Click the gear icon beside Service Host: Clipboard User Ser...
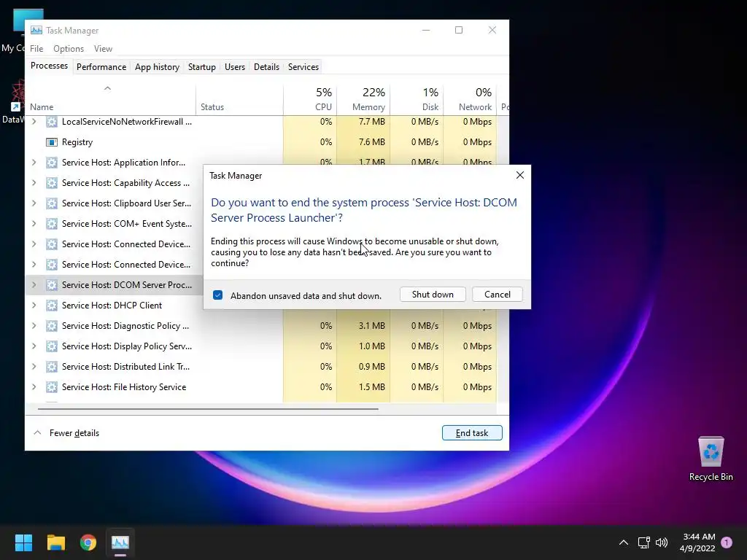Viewport: 747px width, 560px height. [x=52, y=203]
